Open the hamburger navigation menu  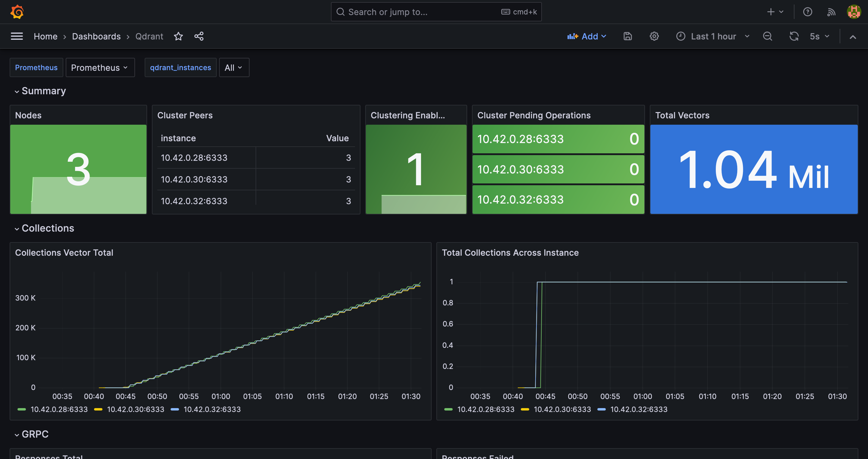coord(17,36)
